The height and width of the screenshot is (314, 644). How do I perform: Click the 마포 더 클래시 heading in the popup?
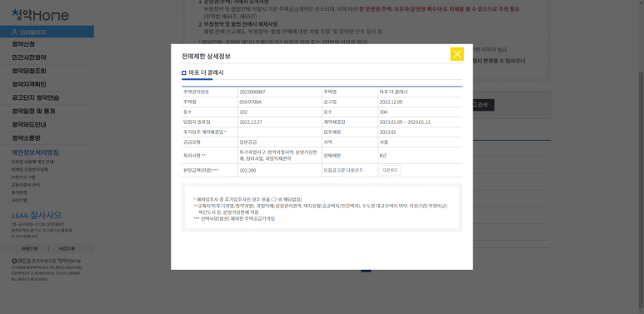(206, 72)
